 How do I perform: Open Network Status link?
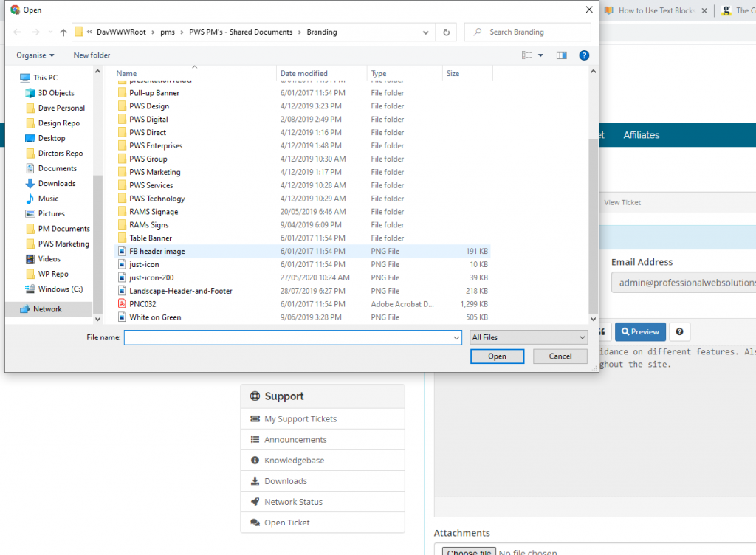[293, 502]
